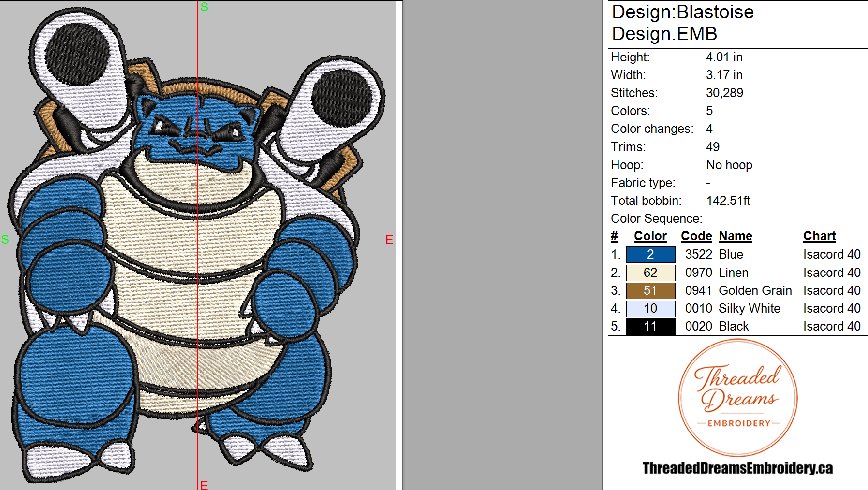
Task: Click the Silky White swatch numbered 10
Action: coord(650,308)
